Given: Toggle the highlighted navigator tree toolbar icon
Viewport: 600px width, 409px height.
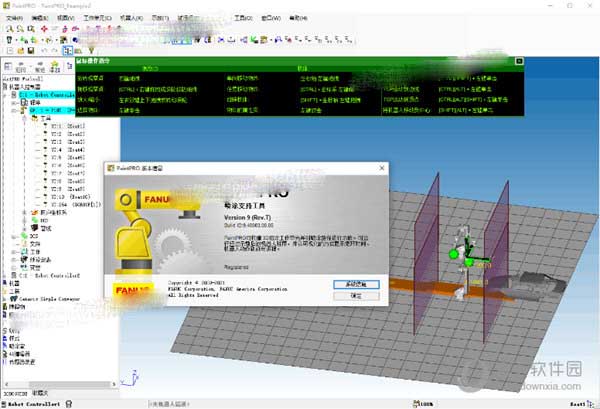Looking at the screenshot, I should tap(68, 51).
